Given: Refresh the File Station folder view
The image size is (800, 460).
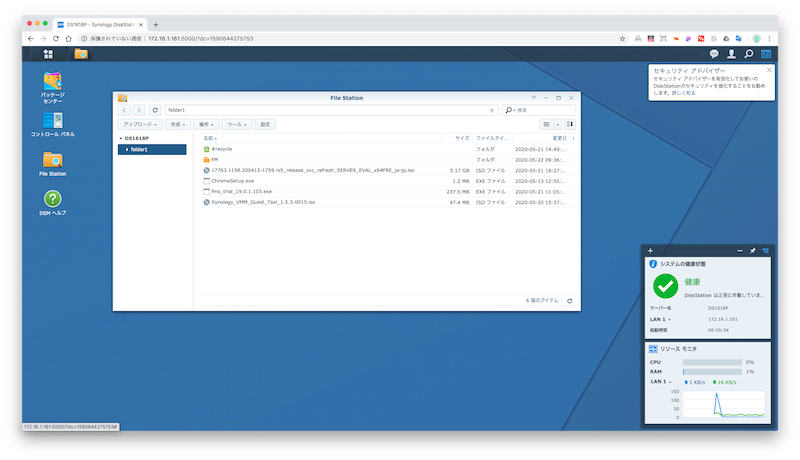Looking at the screenshot, I should (155, 110).
